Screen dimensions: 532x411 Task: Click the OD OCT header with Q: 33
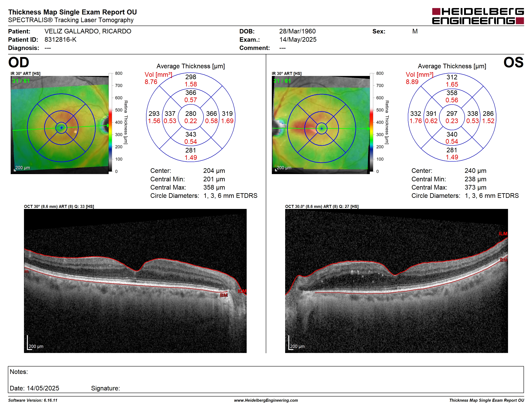(x=59, y=207)
